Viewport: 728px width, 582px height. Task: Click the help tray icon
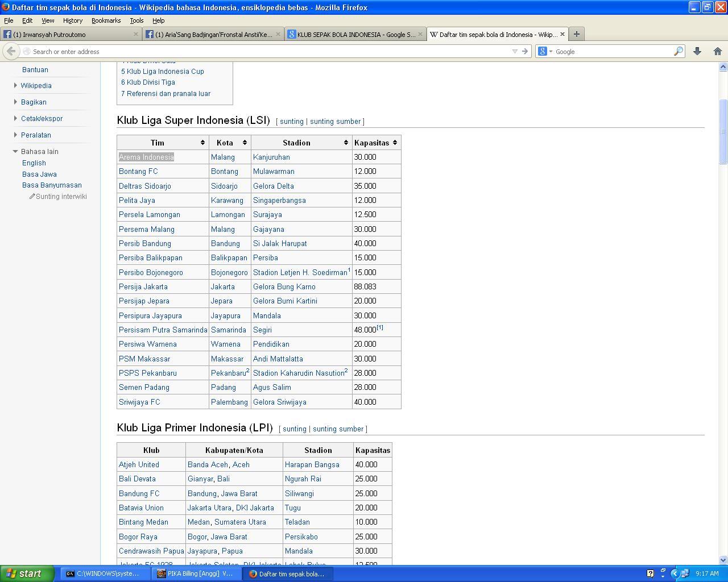tap(651, 573)
